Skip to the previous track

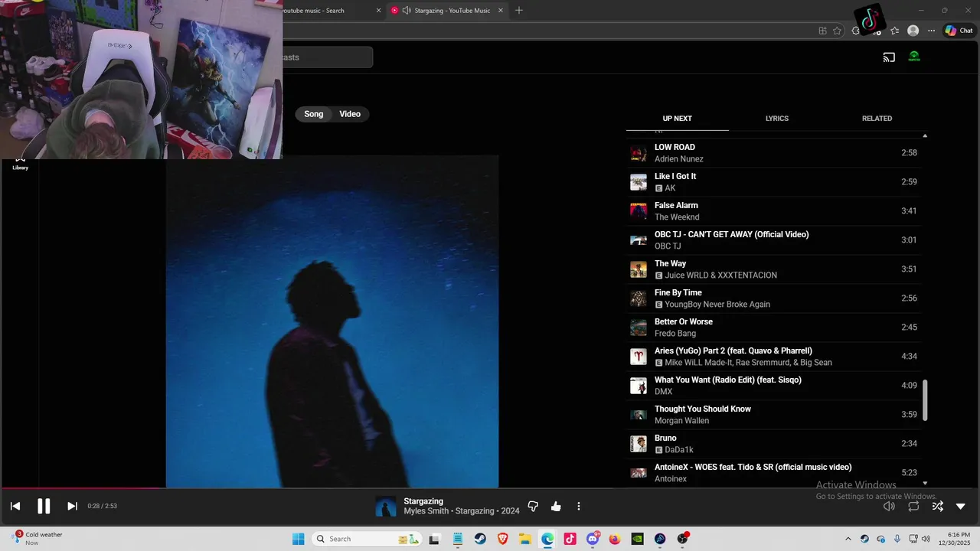click(15, 506)
